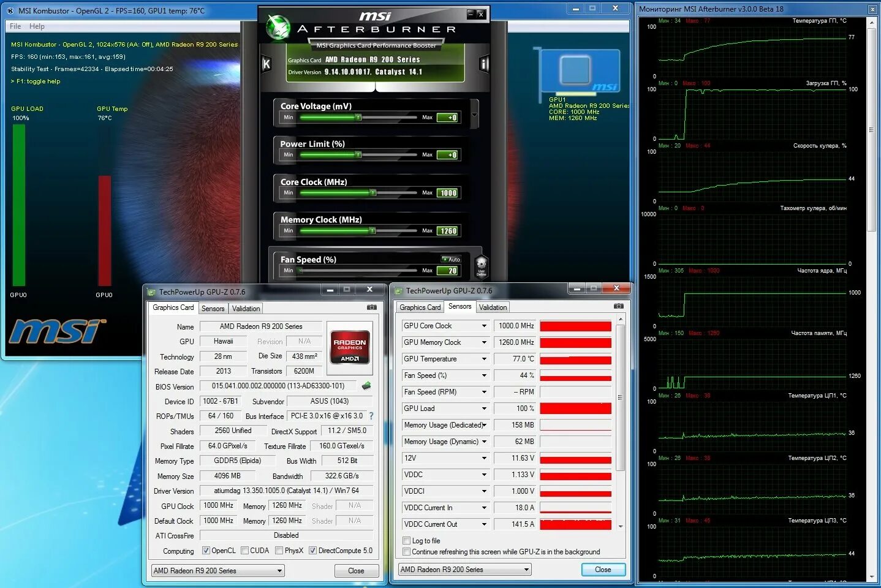
Task: Enable the Log to file checkbox
Action: 406,541
